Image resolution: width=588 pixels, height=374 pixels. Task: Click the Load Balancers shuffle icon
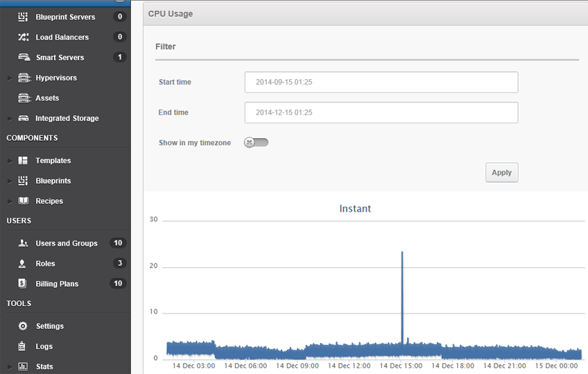[24, 37]
